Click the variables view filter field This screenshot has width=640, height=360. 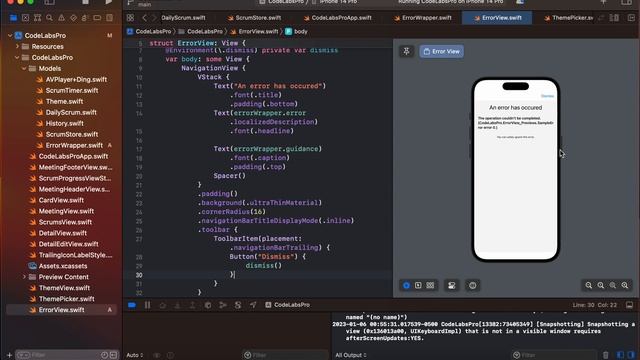(285, 355)
